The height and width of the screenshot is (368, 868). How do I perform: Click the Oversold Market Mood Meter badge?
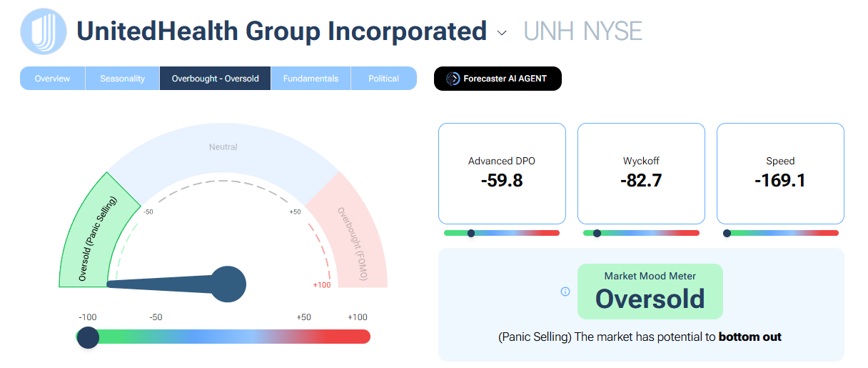coord(650,292)
